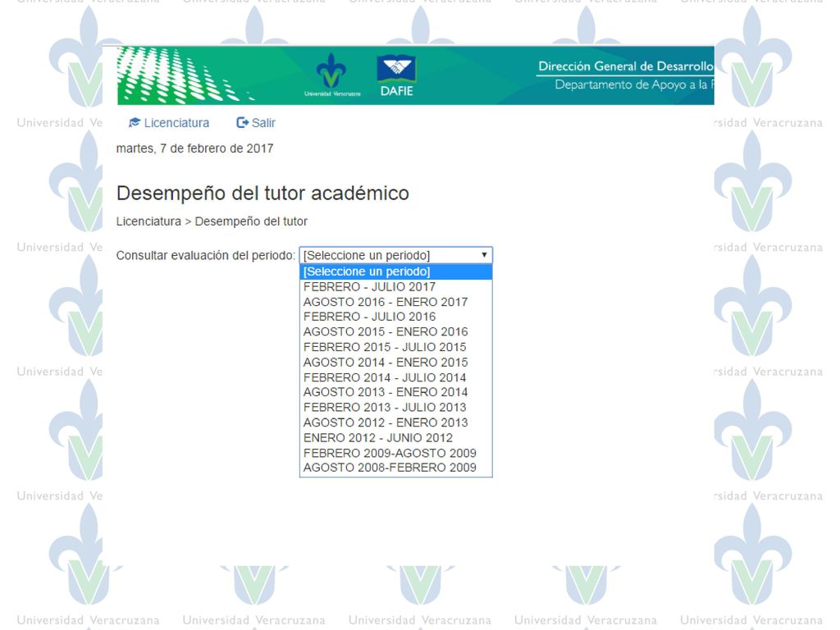Click label Consultar evaluación del periodo
Viewport: 840px width, 630px height.
[206, 256]
